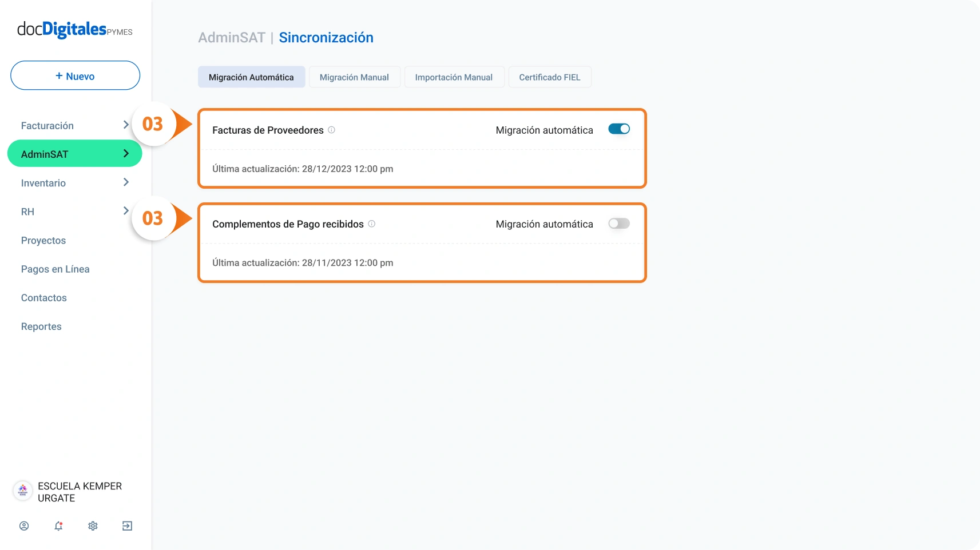The image size is (980, 550).
Task: Switch to the Migración Manual tab
Action: click(x=354, y=77)
